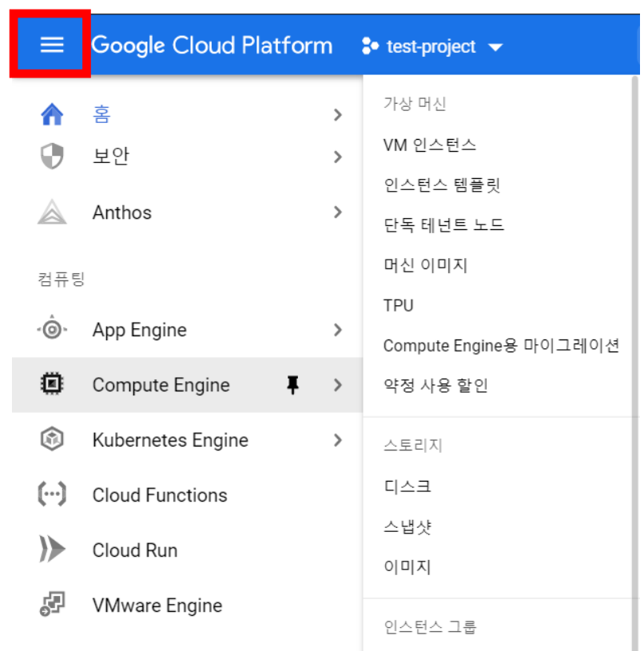
Task: Expand the 보안 submenu chevron
Action: 338,157
